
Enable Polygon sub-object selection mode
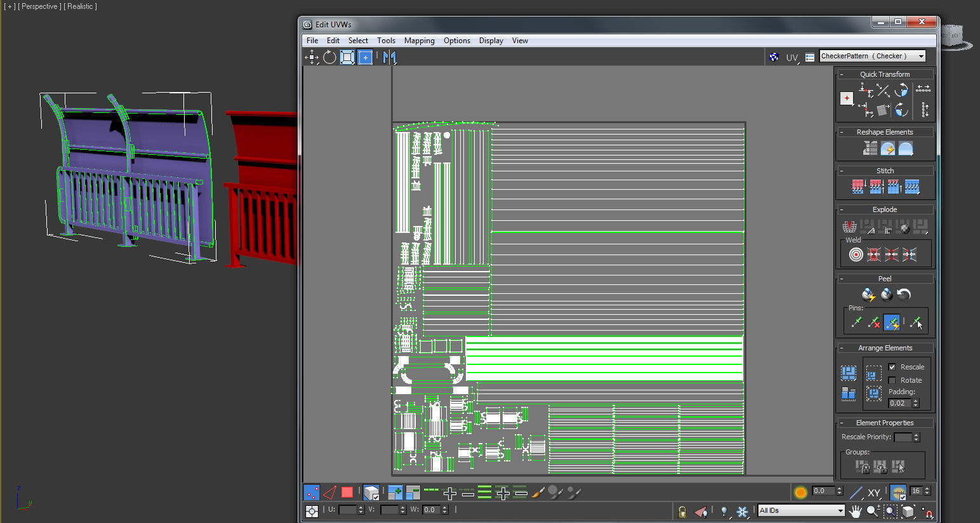pyautogui.click(x=347, y=492)
